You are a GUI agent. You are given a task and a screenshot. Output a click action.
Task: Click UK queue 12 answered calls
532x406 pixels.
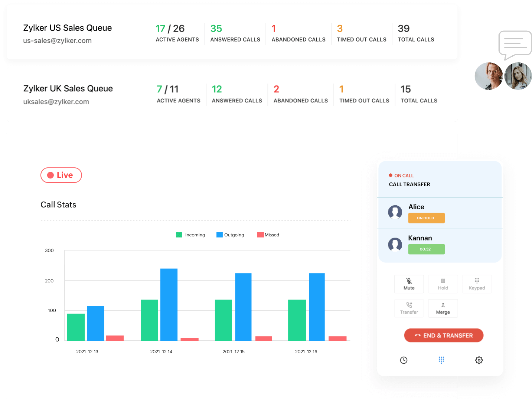237,94
